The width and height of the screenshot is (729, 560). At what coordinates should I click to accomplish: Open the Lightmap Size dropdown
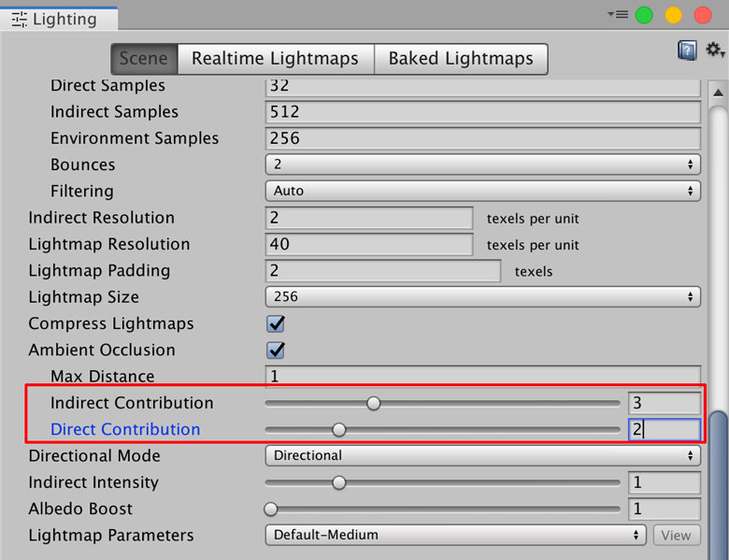point(482,296)
